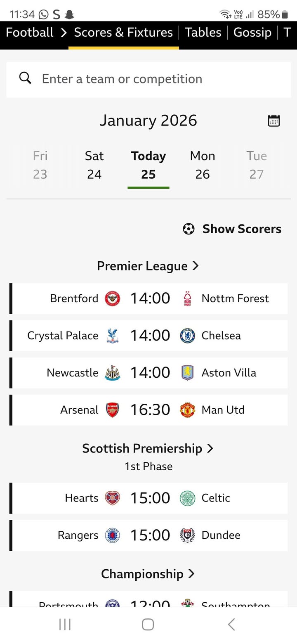Focus the team or competition search field

pyautogui.click(x=157, y=79)
